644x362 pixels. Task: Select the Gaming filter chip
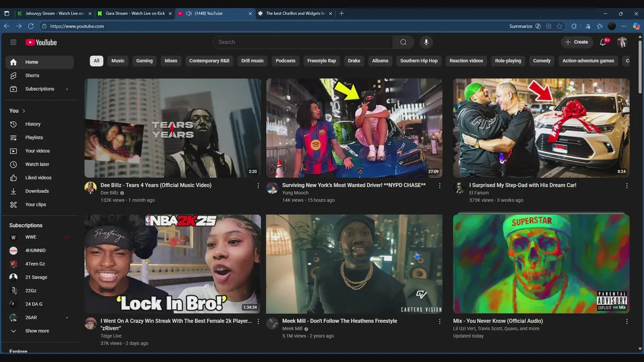[144, 61]
